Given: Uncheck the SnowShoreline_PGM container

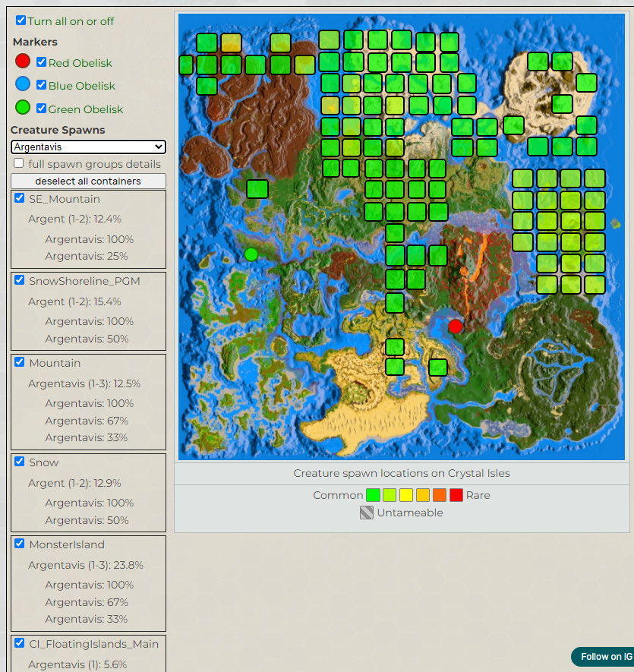Looking at the screenshot, I should coord(19,280).
